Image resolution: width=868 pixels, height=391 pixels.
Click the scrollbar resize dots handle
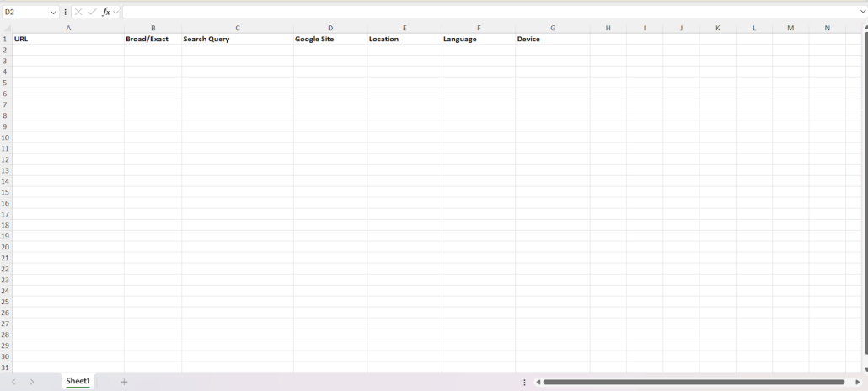click(524, 382)
